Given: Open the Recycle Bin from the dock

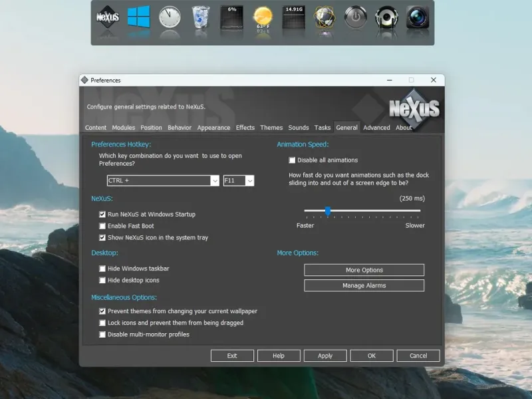Looking at the screenshot, I should pos(201,17).
